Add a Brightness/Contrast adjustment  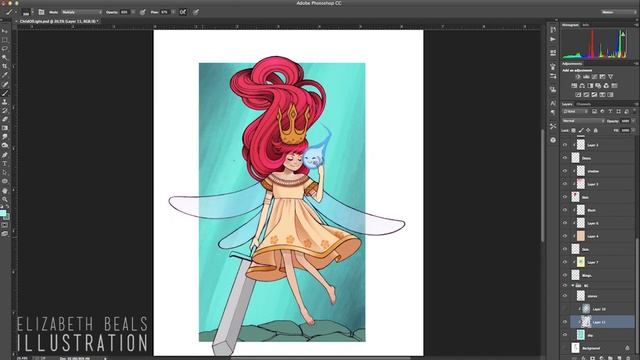pyautogui.click(x=578, y=77)
